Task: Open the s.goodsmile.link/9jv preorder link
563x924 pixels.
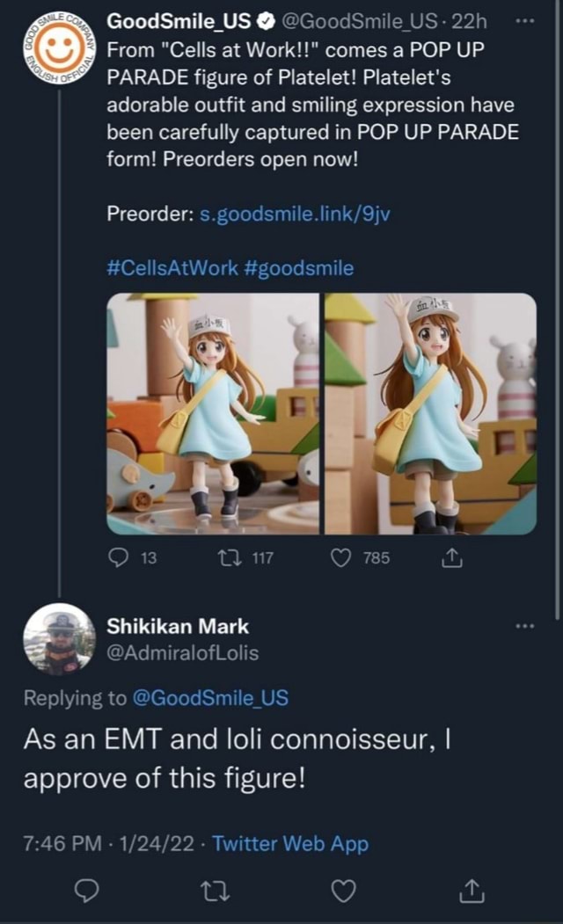Action: (282, 215)
